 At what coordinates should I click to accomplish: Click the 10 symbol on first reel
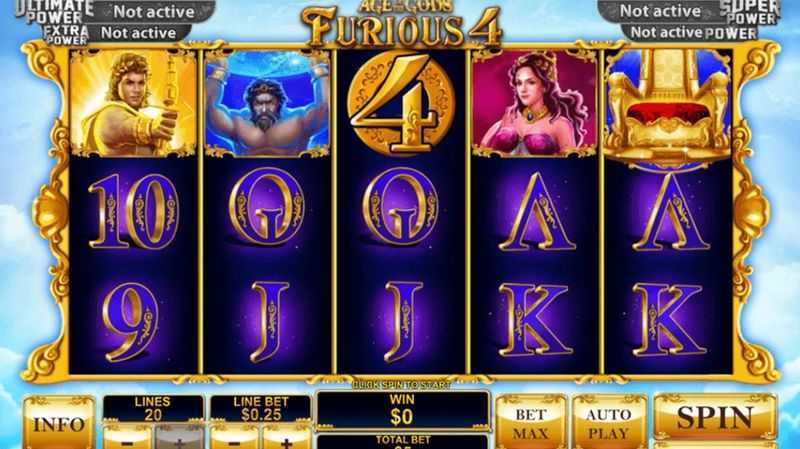(134, 211)
